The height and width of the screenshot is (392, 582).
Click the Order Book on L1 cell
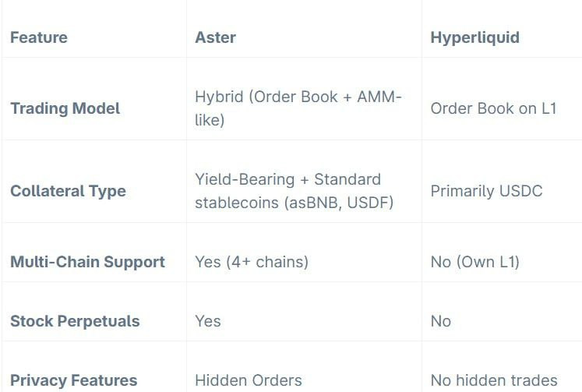(x=493, y=108)
